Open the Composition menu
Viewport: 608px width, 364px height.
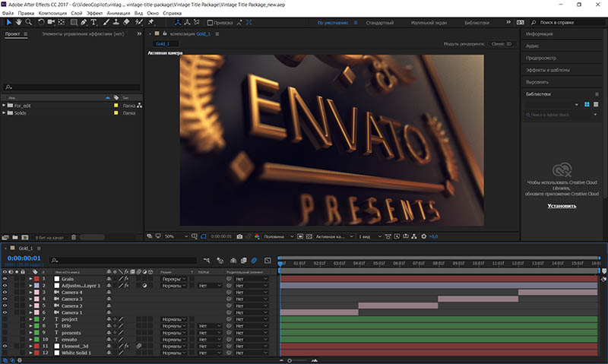[x=52, y=13]
